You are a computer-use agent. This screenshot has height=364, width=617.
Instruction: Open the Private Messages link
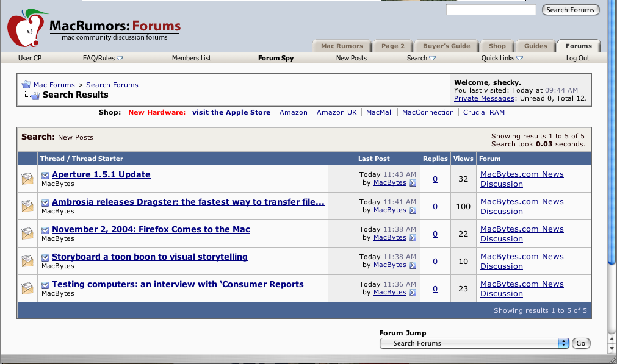click(484, 98)
